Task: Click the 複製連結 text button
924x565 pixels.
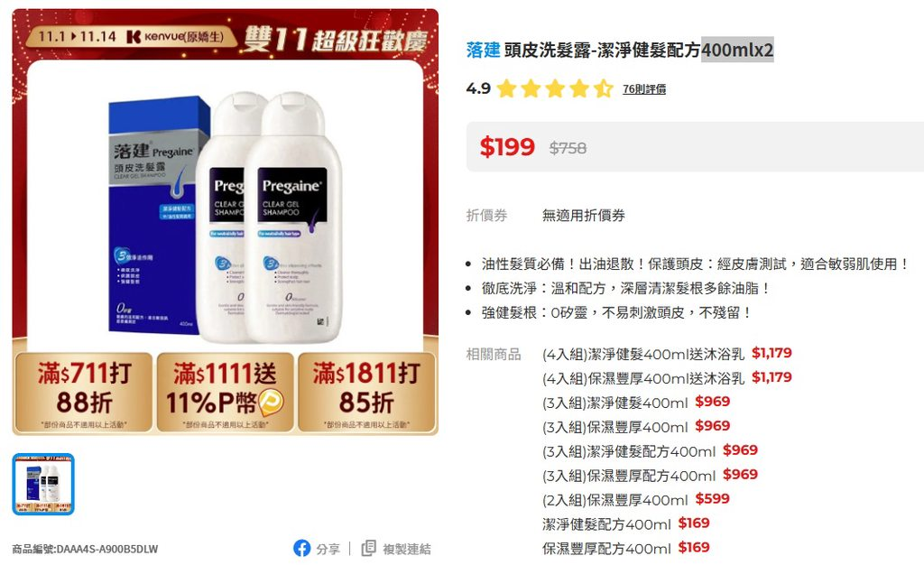Action: (x=407, y=549)
